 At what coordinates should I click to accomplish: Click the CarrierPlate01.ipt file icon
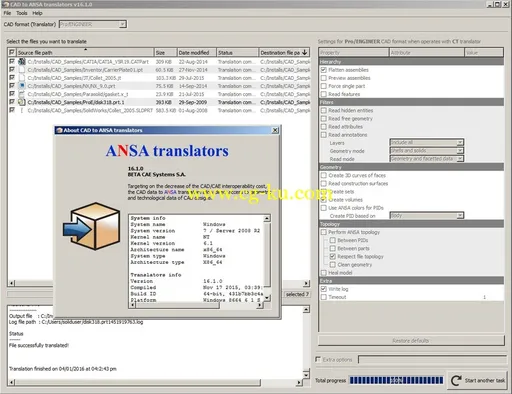point(22,70)
